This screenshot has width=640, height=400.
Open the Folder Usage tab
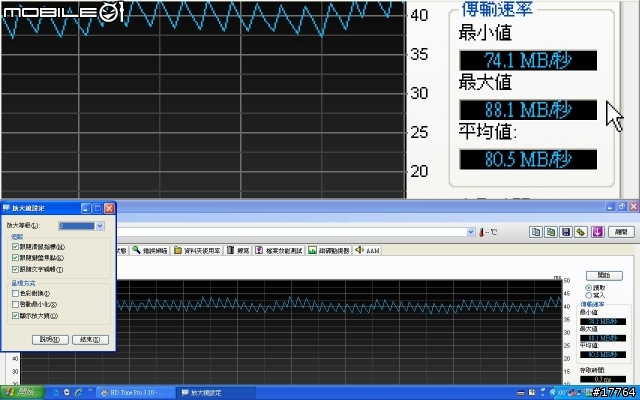[x=198, y=250]
